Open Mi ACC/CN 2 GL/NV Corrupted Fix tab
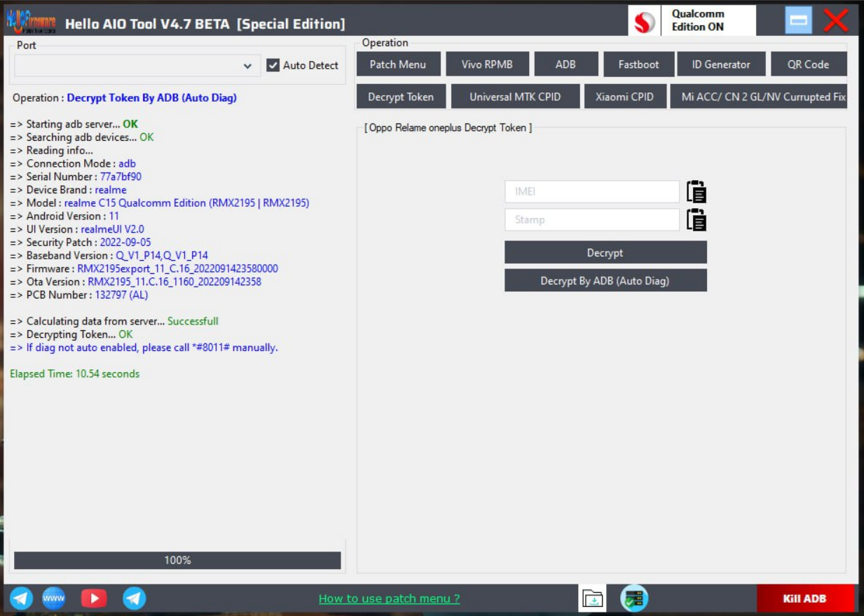The width and height of the screenshot is (864, 616). point(759,97)
